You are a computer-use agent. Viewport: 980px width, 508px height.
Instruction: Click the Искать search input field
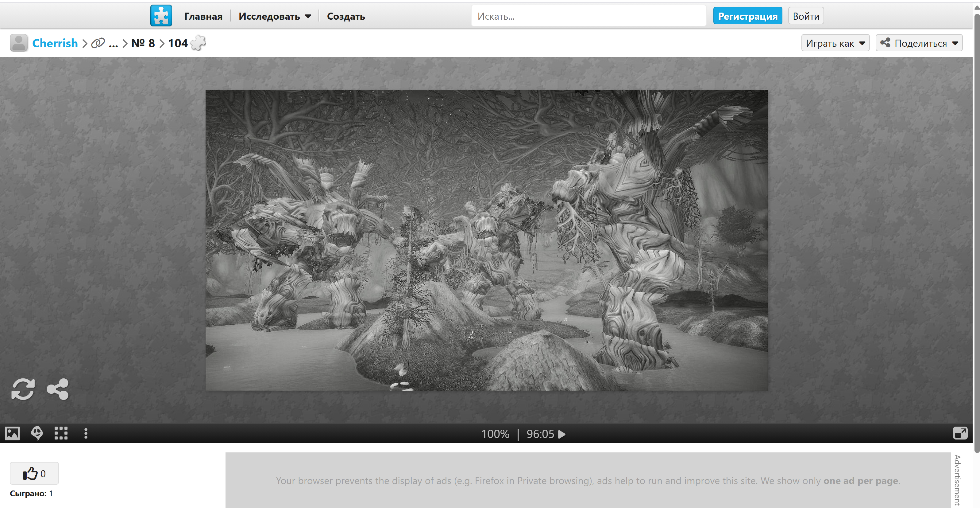pos(588,16)
